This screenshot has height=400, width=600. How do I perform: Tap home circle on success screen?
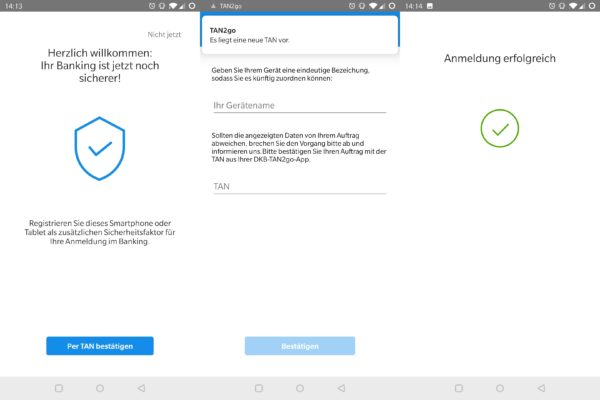tap(500, 387)
